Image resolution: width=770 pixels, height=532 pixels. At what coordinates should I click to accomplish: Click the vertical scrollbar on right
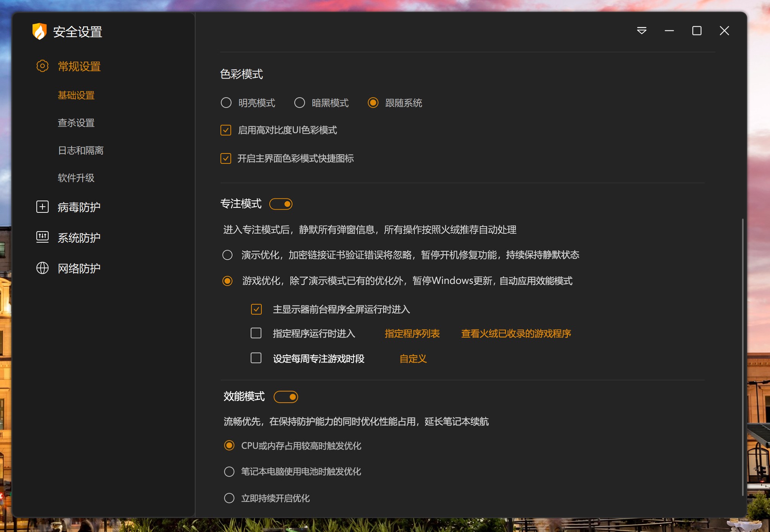tap(742, 356)
